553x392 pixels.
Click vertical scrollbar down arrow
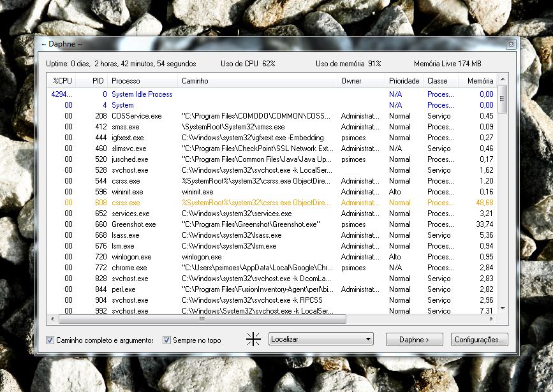coord(503,309)
